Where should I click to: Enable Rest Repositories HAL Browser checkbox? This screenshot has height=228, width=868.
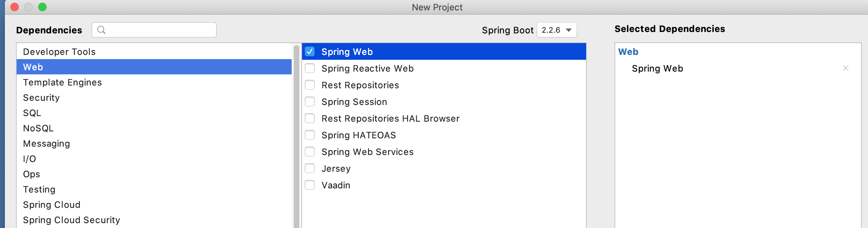point(310,119)
